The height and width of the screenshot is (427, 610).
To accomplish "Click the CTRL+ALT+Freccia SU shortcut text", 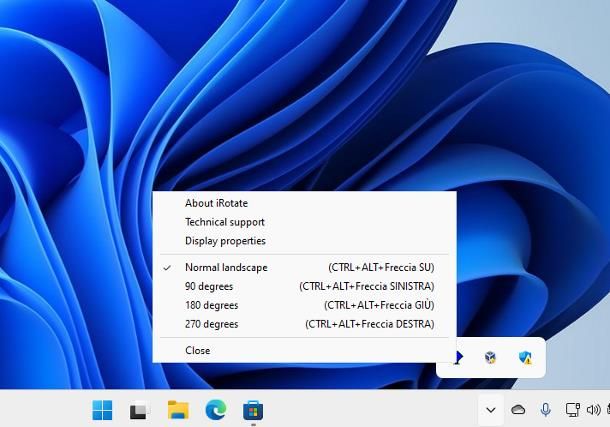I will click(x=381, y=268).
